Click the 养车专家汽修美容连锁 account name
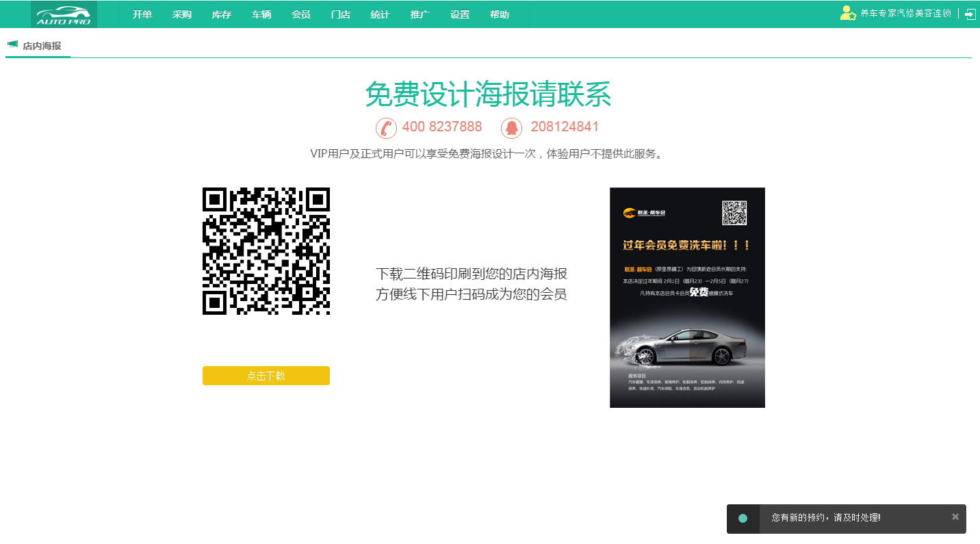This screenshot has width=980, height=544. coord(905,14)
